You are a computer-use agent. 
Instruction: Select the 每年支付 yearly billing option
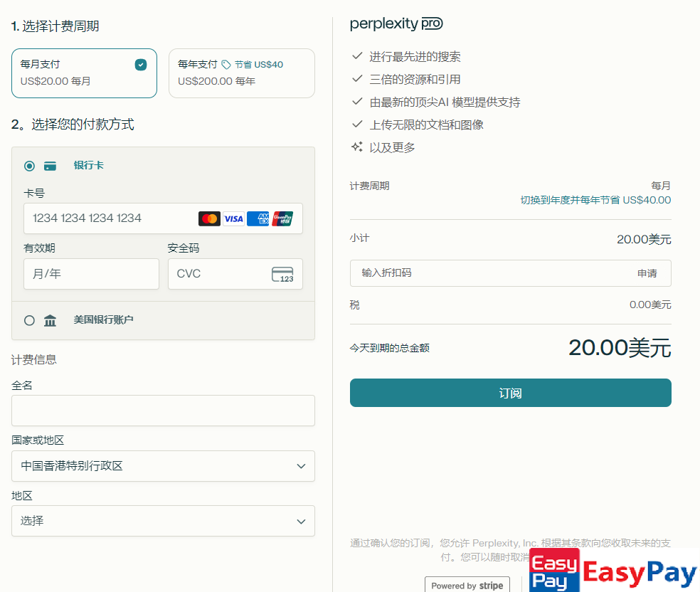(x=242, y=73)
